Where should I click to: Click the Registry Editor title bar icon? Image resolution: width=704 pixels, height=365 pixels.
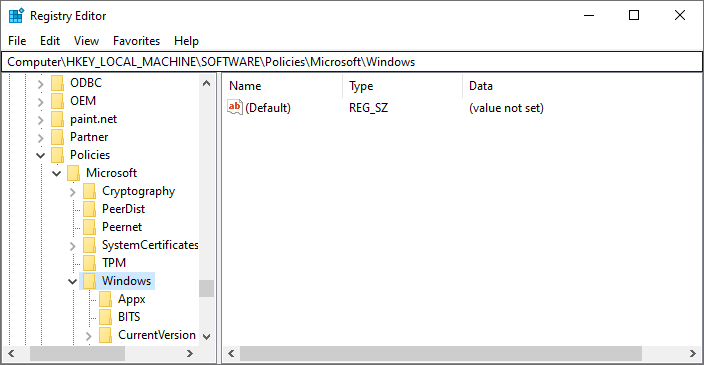click(16, 16)
